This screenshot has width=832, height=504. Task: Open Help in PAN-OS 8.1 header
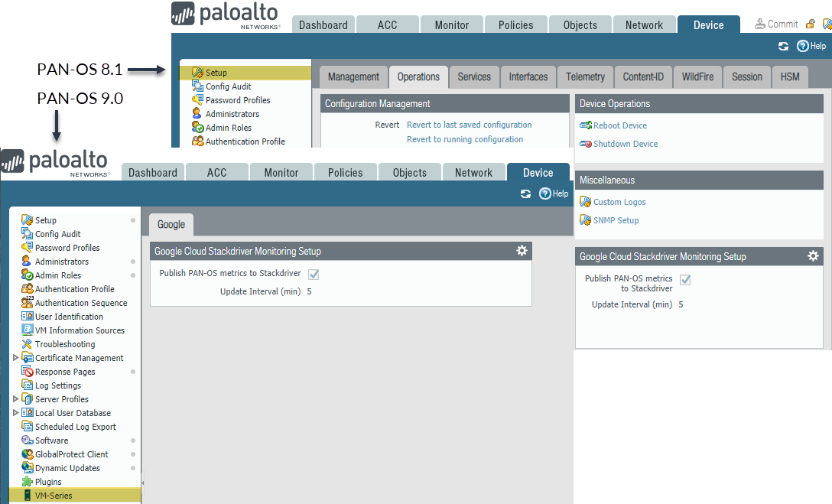point(811,46)
